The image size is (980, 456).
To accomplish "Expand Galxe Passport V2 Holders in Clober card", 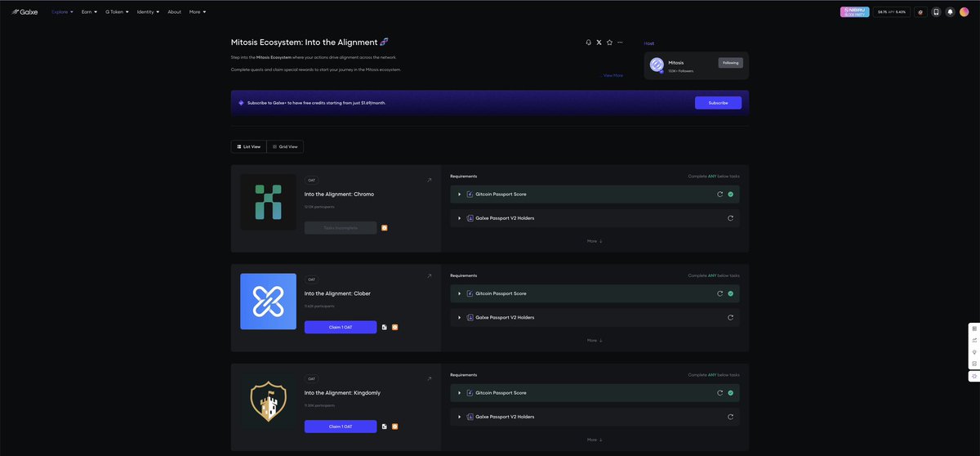I will pos(460,317).
